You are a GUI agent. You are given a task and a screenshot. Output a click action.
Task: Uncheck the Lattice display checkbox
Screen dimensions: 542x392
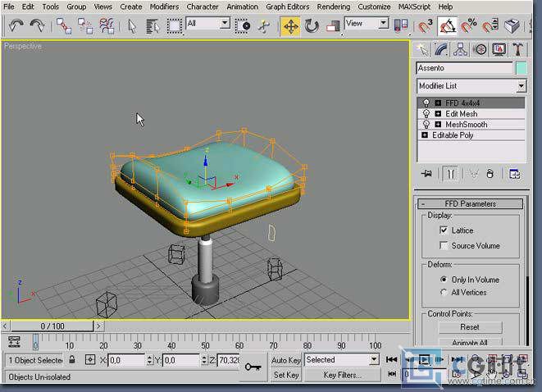(444, 230)
